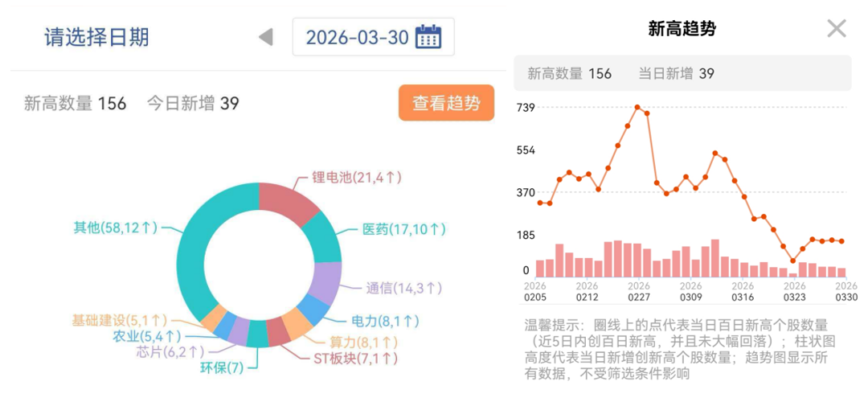This screenshot has height=394, width=868.
Task: Click the 环保(7) label
Action: [222, 368]
